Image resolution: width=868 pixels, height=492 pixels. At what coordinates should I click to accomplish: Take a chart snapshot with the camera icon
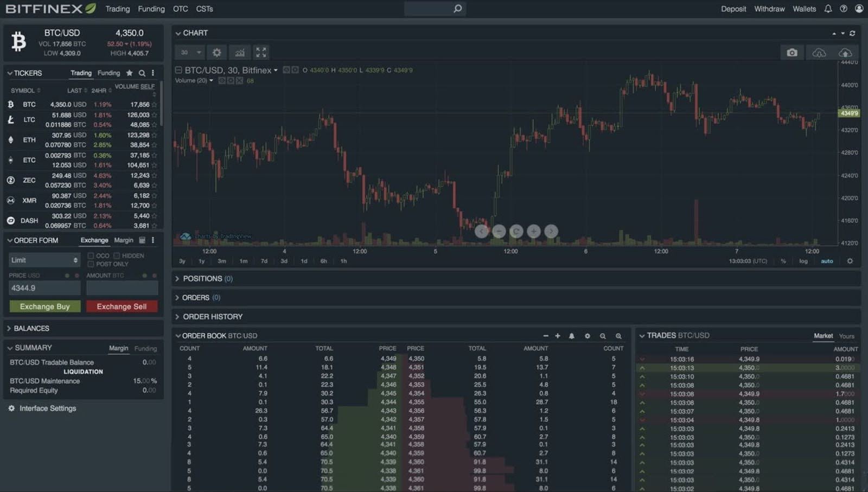[792, 52]
